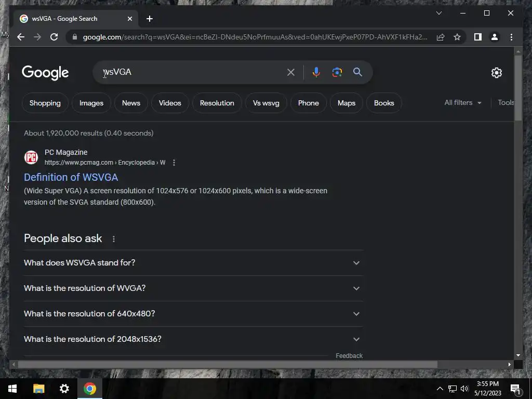Open Google quick settings gear
The width and height of the screenshot is (532, 399).
(496, 73)
